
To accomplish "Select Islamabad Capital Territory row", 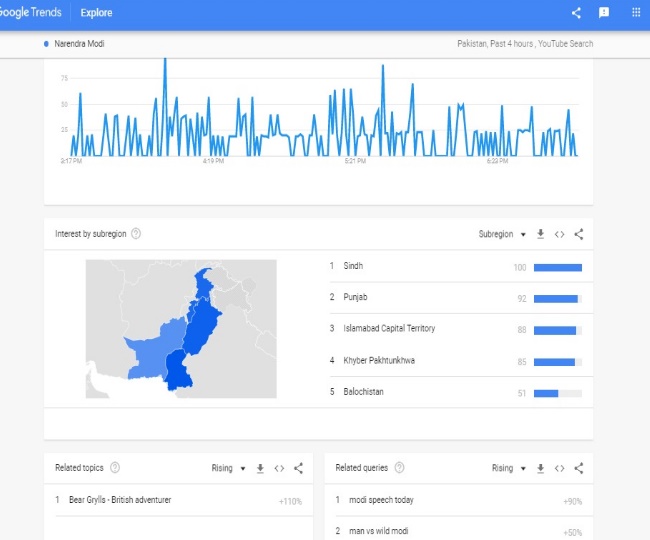I will coord(461,329).
